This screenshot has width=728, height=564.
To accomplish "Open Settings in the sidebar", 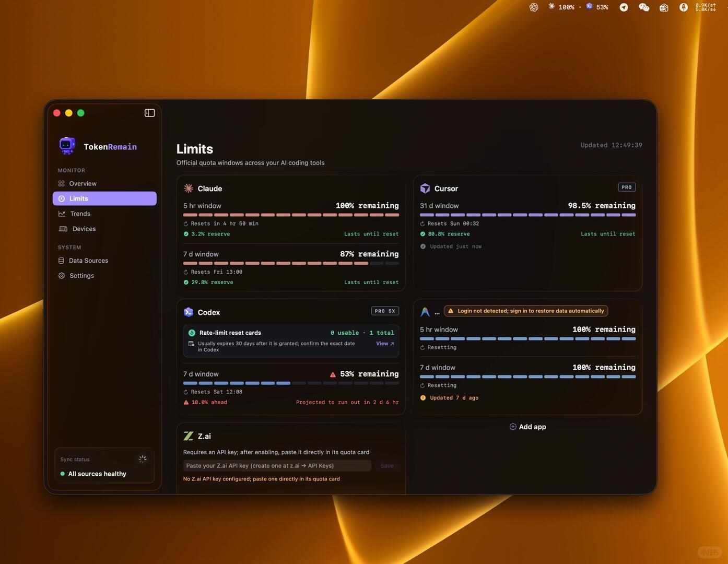I will [104, 276].
